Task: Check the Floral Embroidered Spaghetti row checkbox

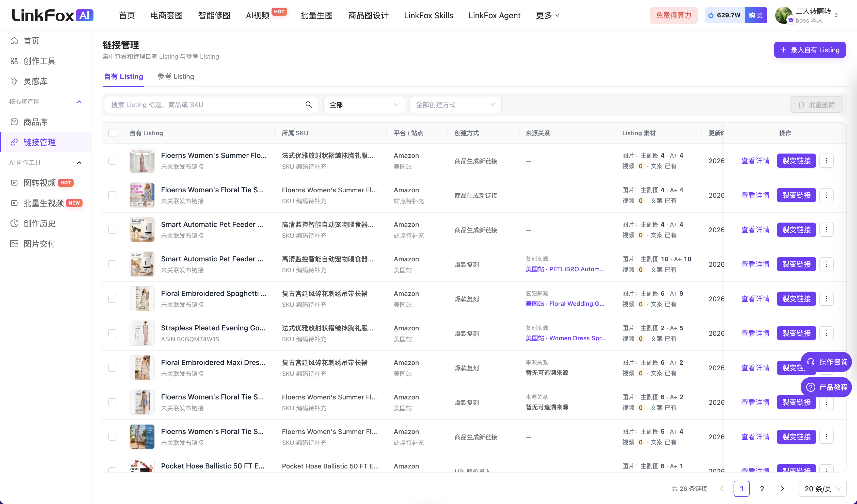Action: click(112, 299)
